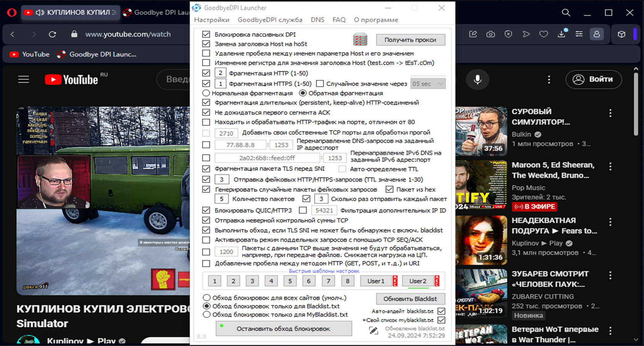Open YouTube hamburger guide menu
The image size is (644, 346).
coord(24,79)
